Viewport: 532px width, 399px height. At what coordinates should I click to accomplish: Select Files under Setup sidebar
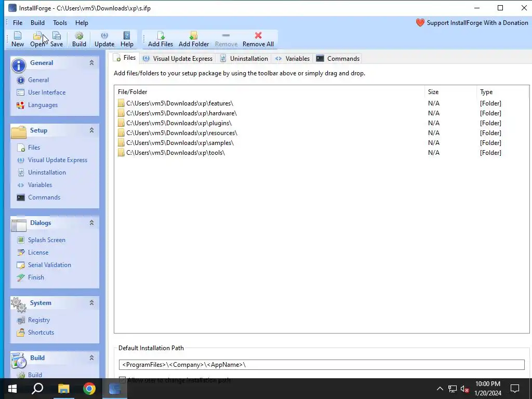tap(34, 148)
